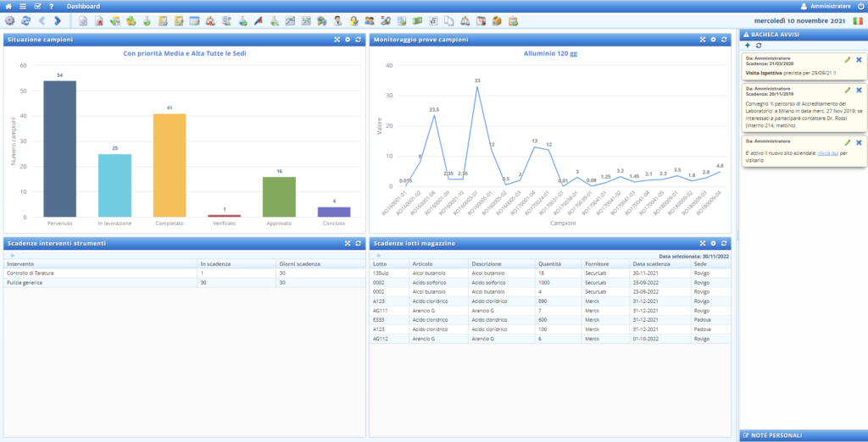Image resolution: width=868 pixels, height=442 pixels.
Task: Delete the Convegno accreditamento notice
Action: (x=859, y=90)
